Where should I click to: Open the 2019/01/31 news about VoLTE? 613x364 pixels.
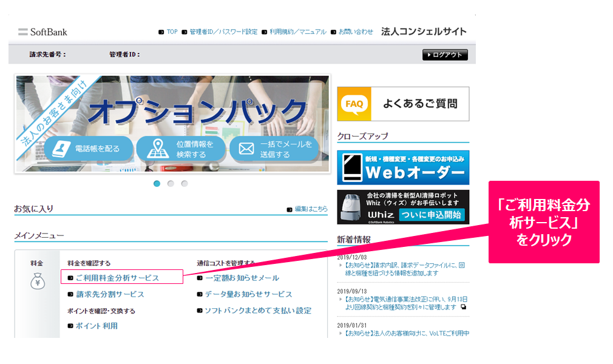click(x=407, y=333)
